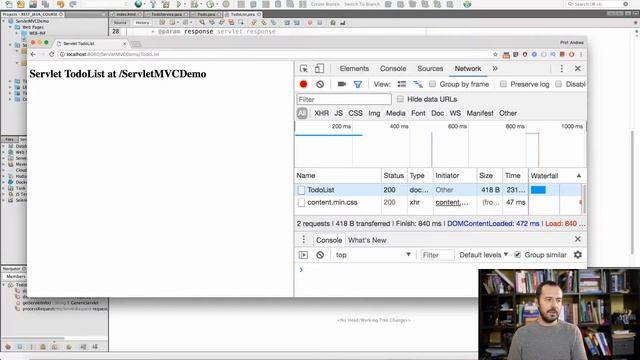Tick the content.min.css row checkbox
640x360 pixels.
301,202
